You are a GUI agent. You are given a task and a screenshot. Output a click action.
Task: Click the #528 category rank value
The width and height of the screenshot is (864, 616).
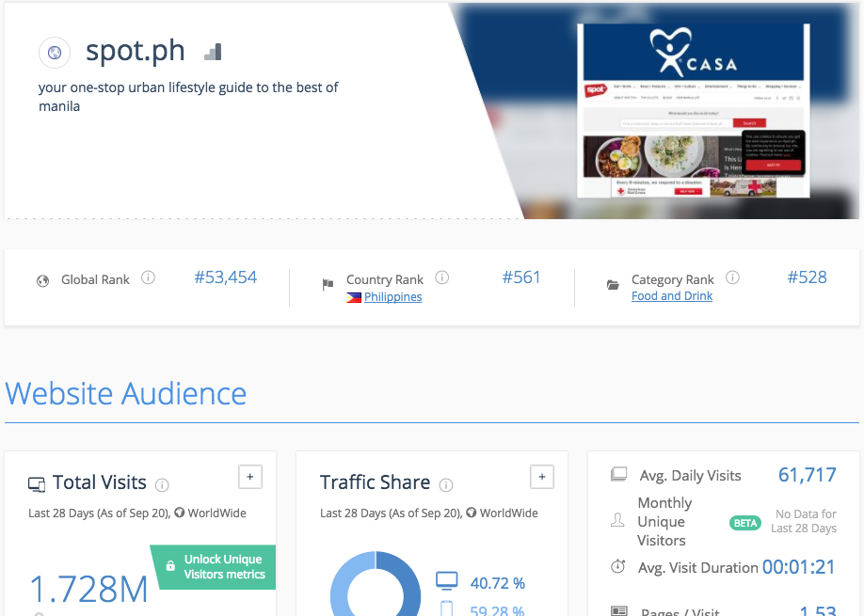808,277
